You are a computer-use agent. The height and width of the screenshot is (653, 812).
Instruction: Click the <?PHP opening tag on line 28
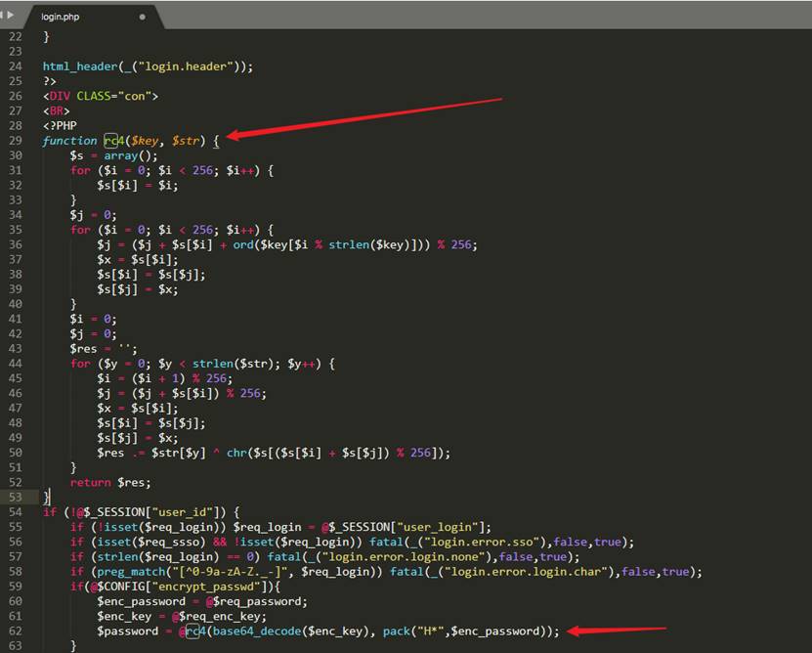[x=59, y=126]
